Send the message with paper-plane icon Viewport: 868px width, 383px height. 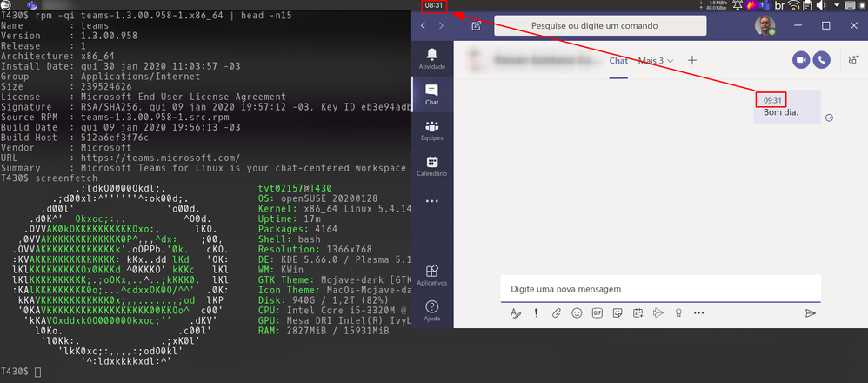point(811,313)
